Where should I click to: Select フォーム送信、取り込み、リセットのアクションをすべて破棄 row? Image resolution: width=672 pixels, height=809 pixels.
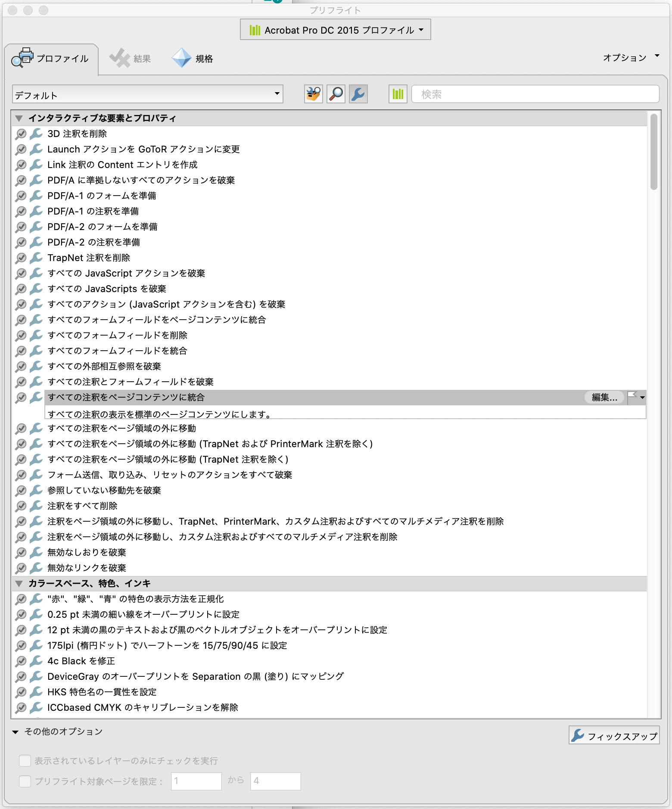(x=330, y=475)
